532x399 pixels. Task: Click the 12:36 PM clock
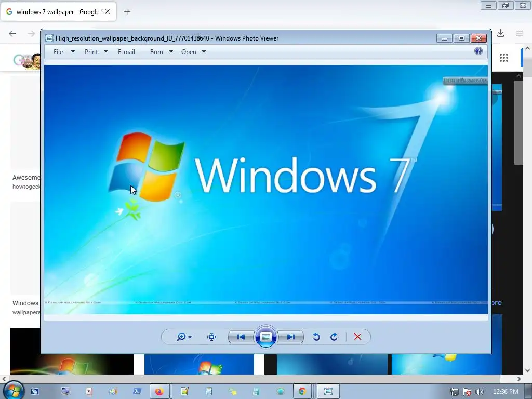(x=506, y=392)
